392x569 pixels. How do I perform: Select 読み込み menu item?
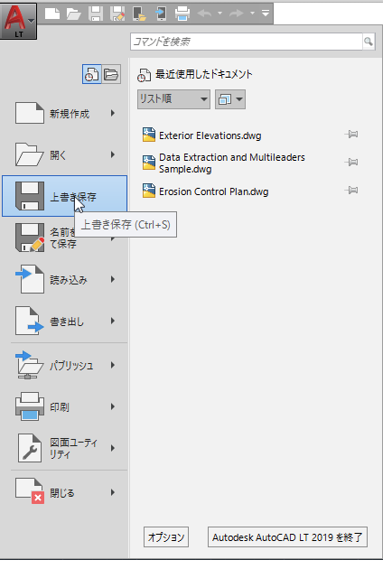65,279
